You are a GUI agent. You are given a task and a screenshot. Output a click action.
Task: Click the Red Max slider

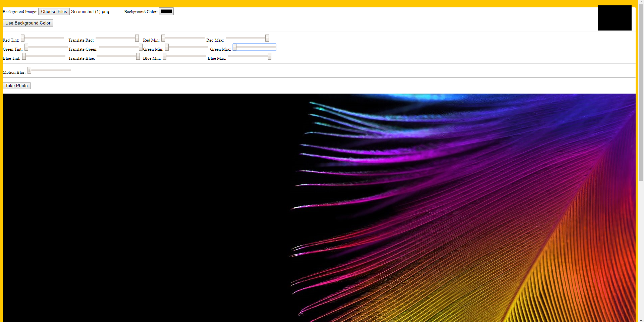pos(247,38)
